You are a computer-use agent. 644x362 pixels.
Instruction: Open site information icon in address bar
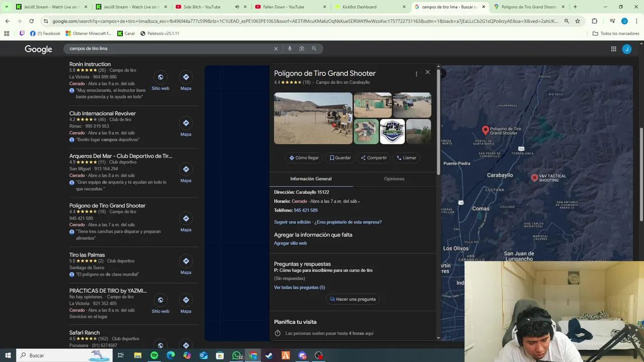pos(46,21)
